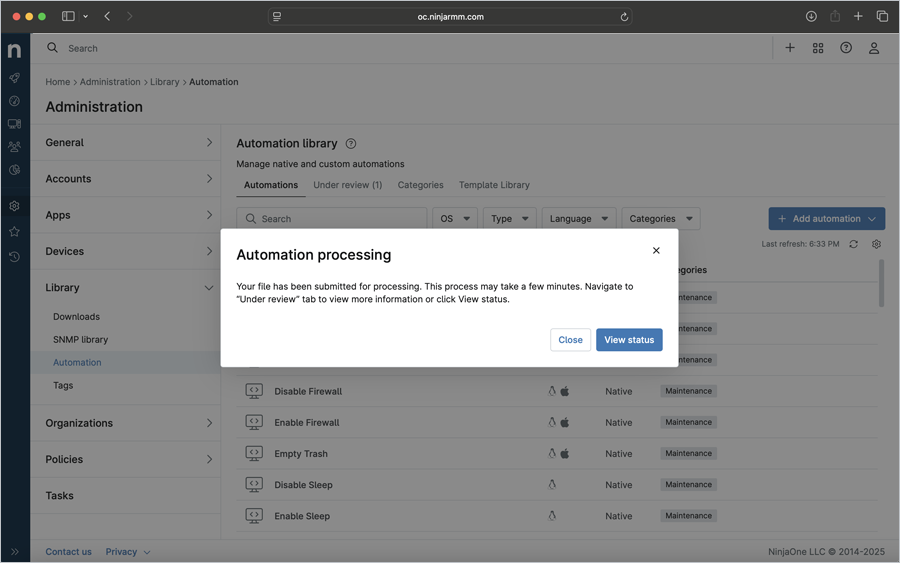
Task: Switch to Template Library tab
Action: (494, 185)
